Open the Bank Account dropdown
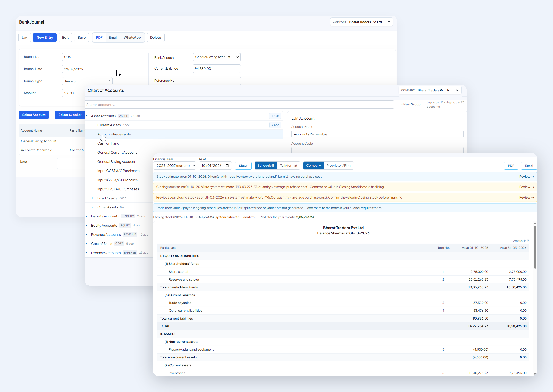Screen dimensions: 553x392 tap(217, 57)
